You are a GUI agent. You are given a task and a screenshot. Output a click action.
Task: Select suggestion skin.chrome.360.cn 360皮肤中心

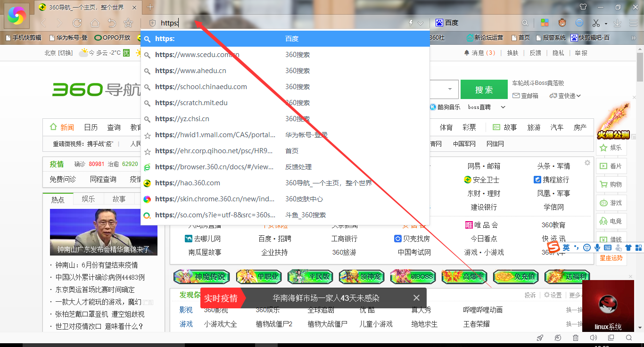pos(285,199)
